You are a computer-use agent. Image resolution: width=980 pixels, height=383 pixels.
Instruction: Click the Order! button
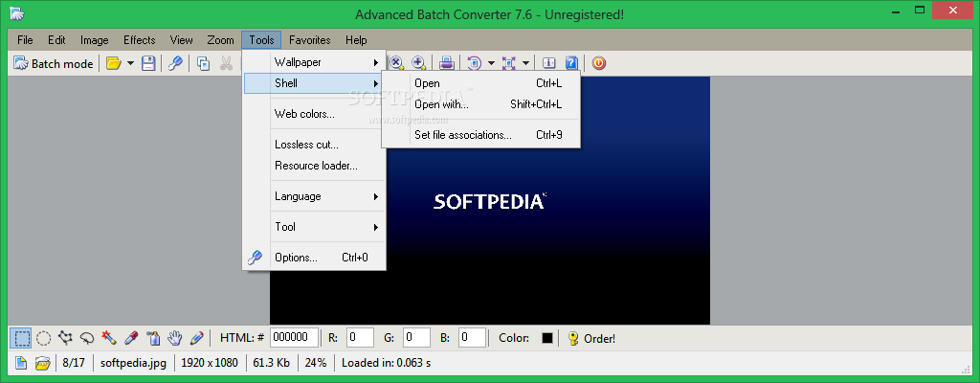click(591, 339)
